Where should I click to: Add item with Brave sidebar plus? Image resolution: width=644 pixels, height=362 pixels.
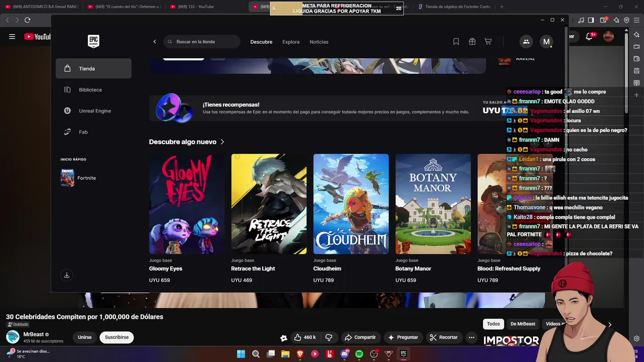(636, 95)
